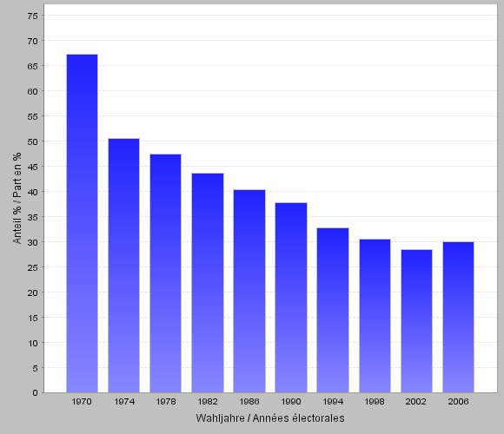The width and height of the screenshot is (504, 434).
Task: Click the bar for 1994
Action: 333,310
